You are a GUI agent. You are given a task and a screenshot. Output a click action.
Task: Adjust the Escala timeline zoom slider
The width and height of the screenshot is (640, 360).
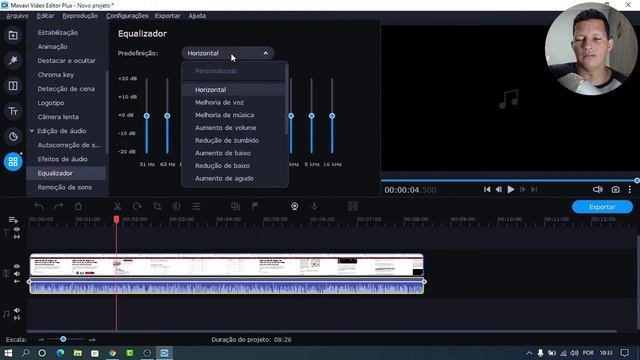(63, 339)
